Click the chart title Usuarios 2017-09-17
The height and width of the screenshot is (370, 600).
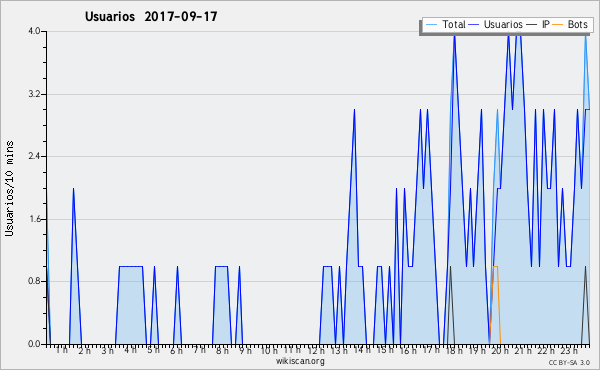tap(151, 16)
